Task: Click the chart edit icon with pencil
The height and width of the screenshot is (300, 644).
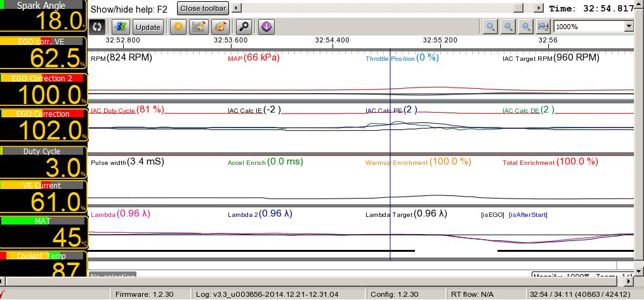Action: (x=199, y=27)
